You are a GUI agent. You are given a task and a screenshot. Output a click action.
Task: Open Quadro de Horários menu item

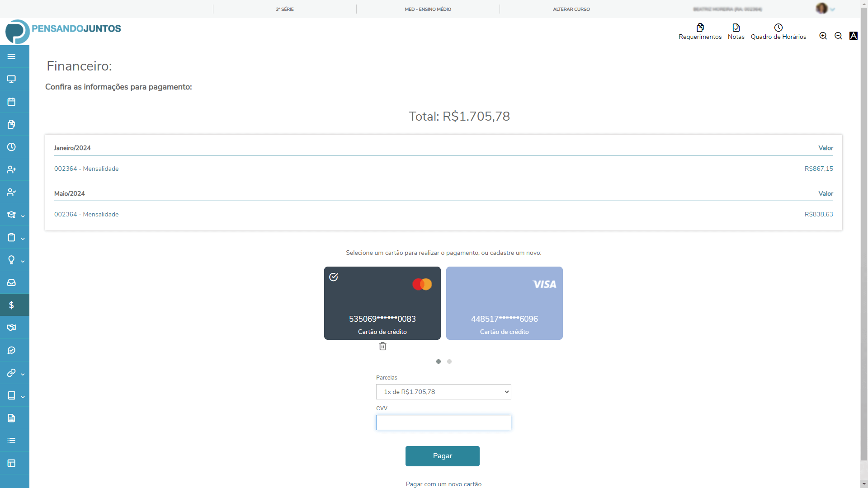[x=778, y=32]
